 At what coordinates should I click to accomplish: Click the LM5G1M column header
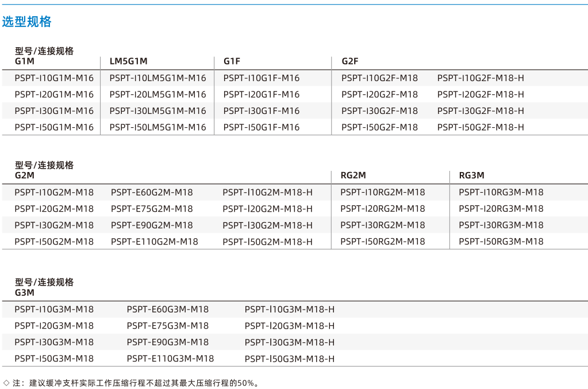click(x=128, y=61)
